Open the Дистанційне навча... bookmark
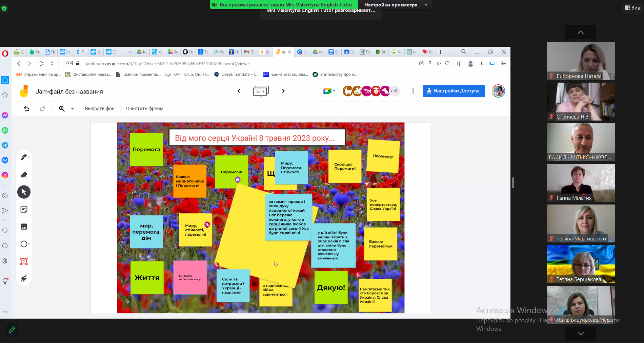The width and height of the screenshot is (644, 343). pyautogui.click(x=88, y=74)
